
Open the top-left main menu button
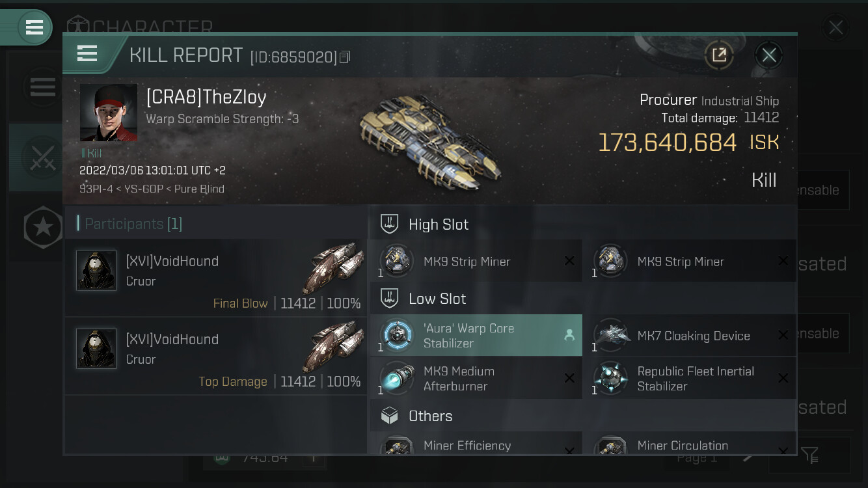point(34,27)
